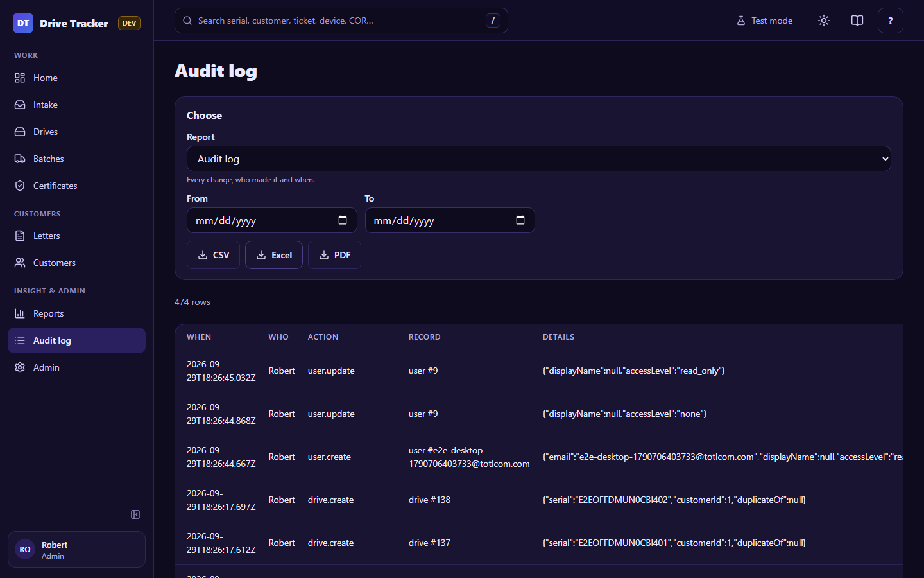The width and height of the screenshot is (924, 578).
Task: Click the user.create action cell
Action: tap(329, 457)
